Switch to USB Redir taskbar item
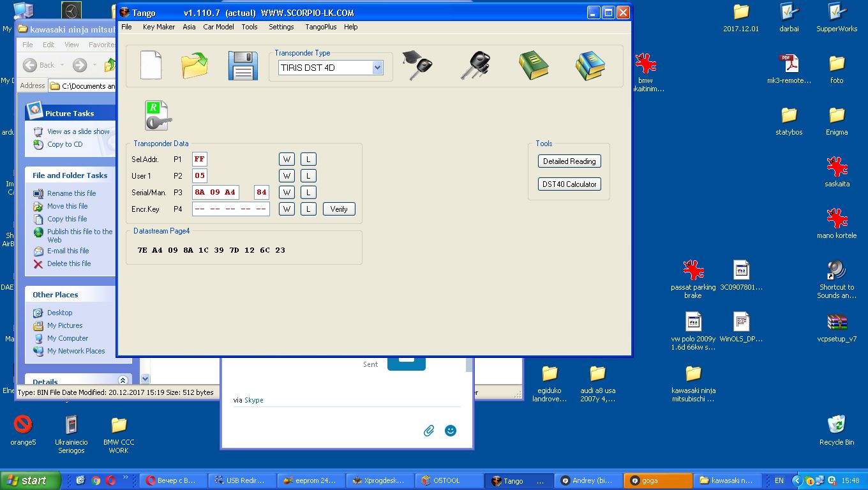The height and width of the screenshot is (490, 868). [x=241, y=480]
